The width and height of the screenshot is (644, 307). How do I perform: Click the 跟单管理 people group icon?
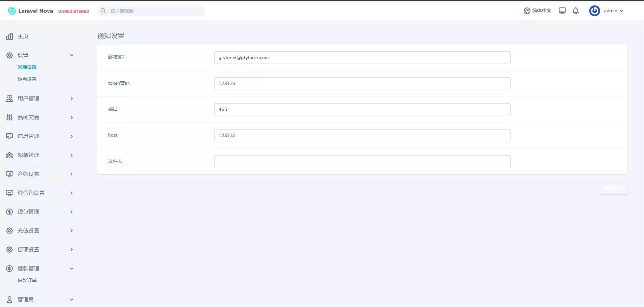coord(9,155)
